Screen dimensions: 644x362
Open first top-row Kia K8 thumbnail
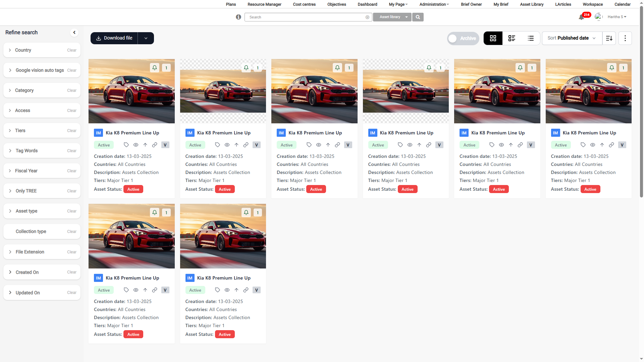(x=131, y=91)
